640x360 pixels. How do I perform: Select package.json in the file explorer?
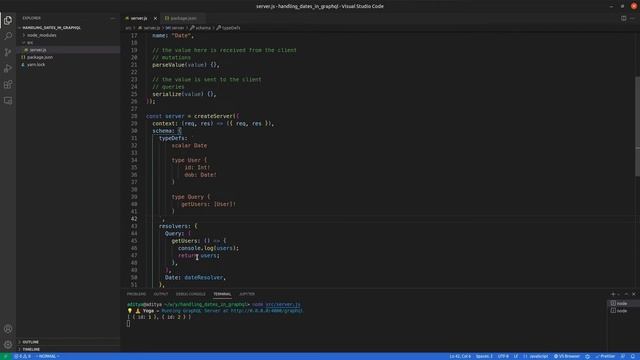(69, 57)
